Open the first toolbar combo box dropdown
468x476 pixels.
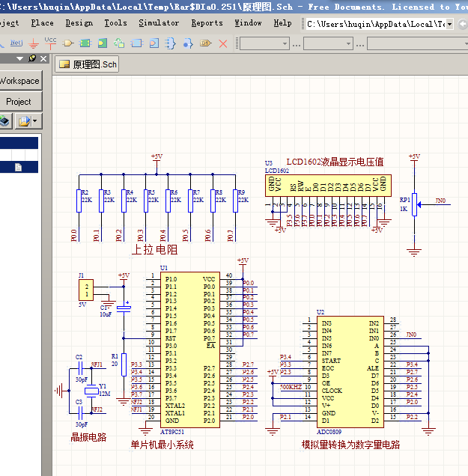pyautogui.click(x=285, y=43)
